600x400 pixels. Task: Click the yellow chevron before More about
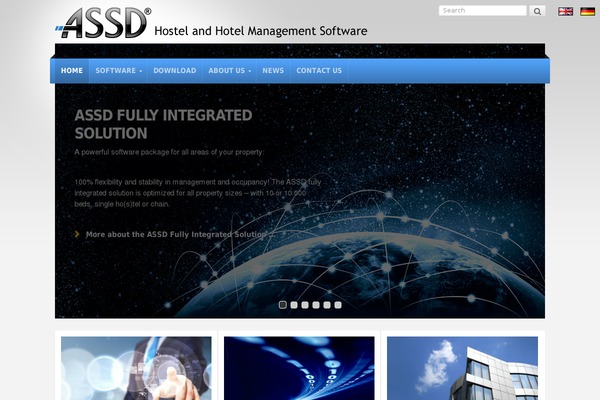(77, 234)
